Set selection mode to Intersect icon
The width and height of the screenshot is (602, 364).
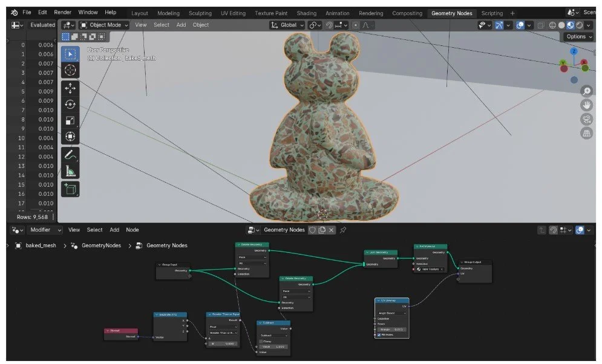pyautogui.click(x=102, y=36)
